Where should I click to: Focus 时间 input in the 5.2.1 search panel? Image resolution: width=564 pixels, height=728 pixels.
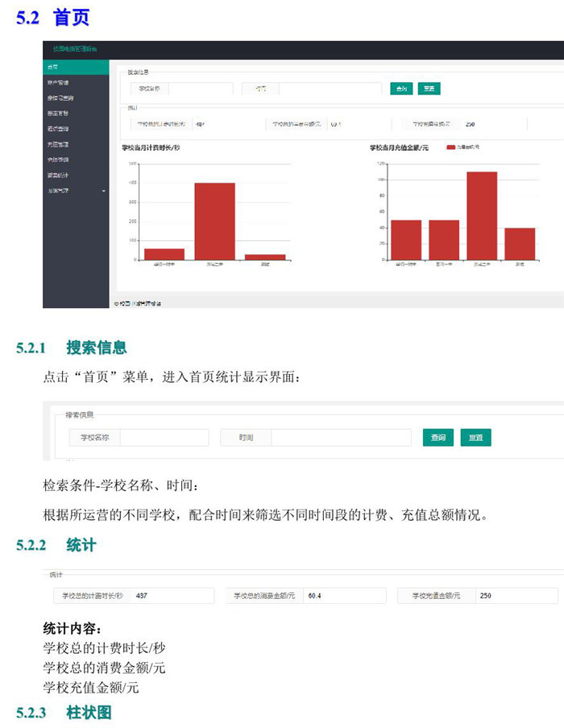coord(340,438)
